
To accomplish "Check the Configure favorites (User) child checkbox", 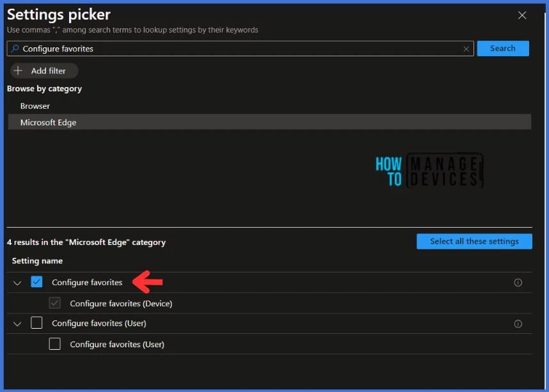I will (x=54, y=344).
